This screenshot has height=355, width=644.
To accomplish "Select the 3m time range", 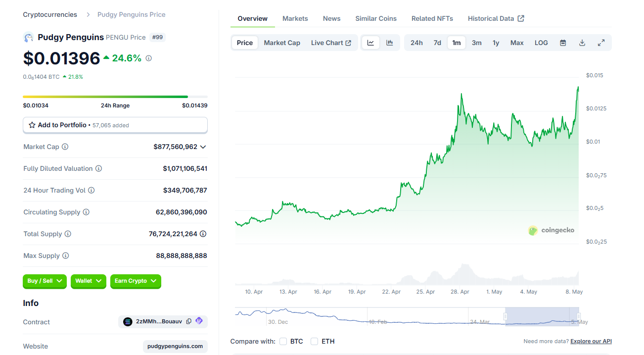I will (x=476, y=43).
